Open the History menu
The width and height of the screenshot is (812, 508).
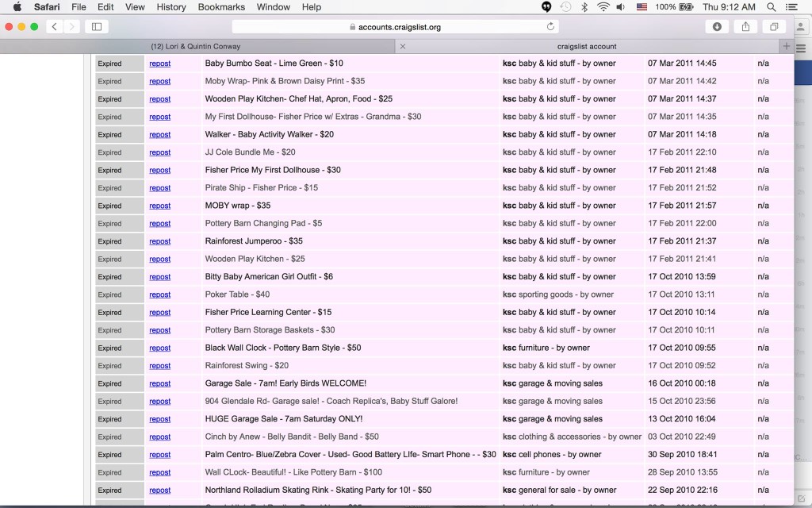pos(171,6)
